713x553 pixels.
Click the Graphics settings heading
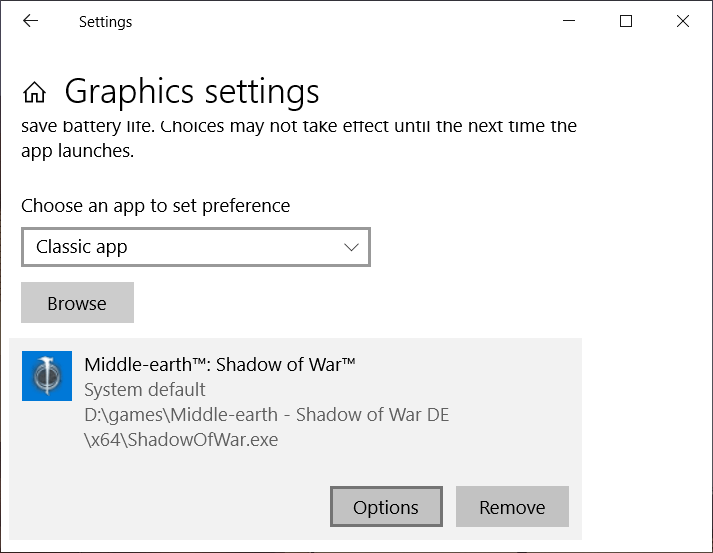tap(192, 92)
